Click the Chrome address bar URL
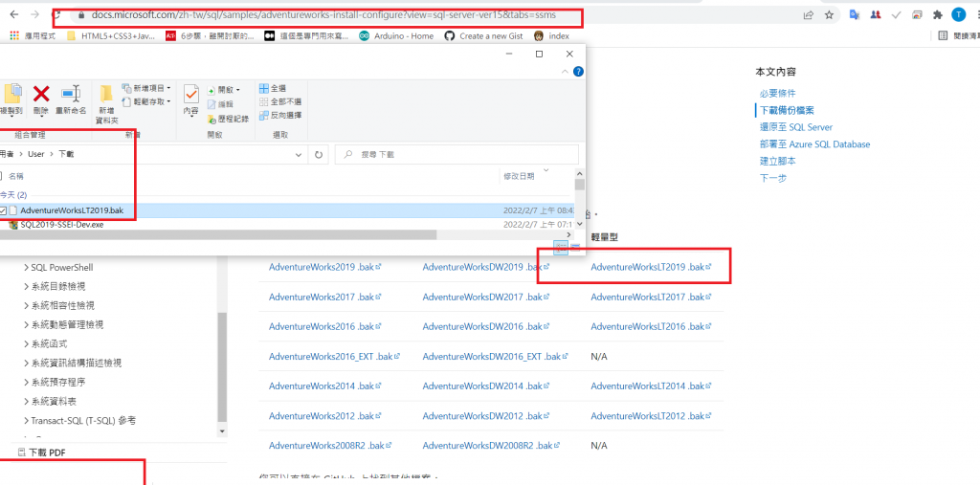Image resolution: width=980 pixels, height=485 pixels. [323, 14]
